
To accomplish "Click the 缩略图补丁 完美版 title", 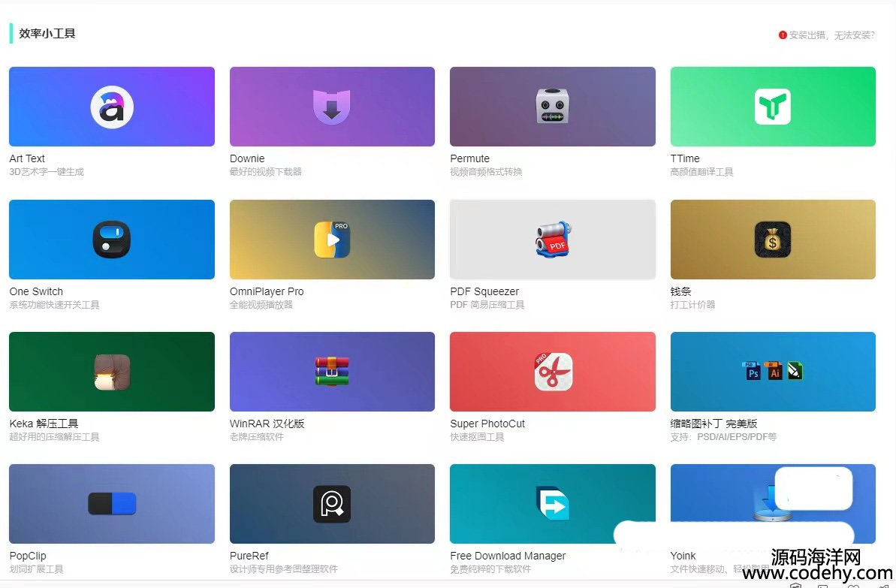I will [x=713, y=424].
